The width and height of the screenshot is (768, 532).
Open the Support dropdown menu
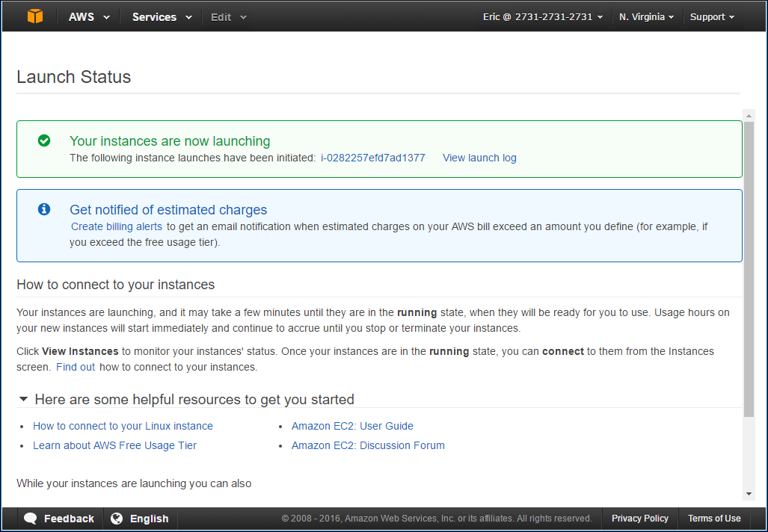(712, 16)
